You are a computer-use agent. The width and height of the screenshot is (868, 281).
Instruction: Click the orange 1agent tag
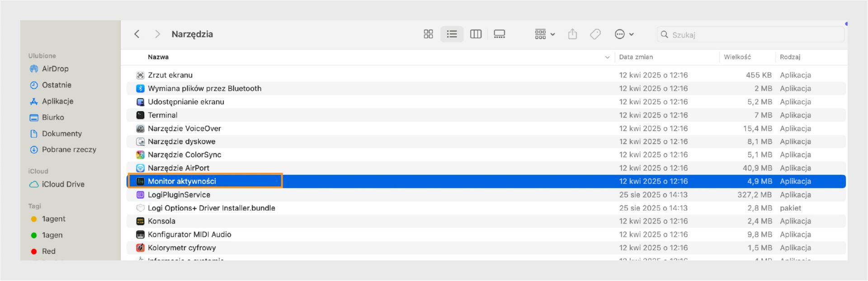pos(53,219)
